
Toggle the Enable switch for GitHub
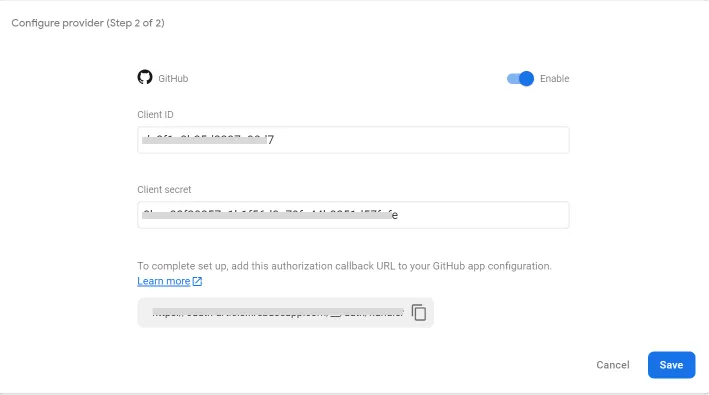[x=520, y=79]
